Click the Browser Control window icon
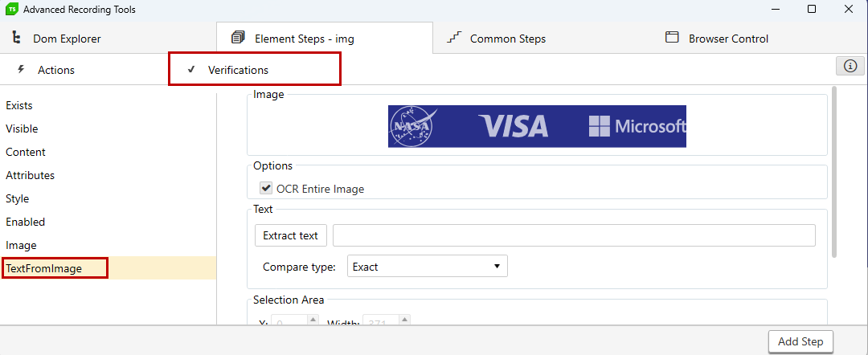This screenshot has width=868, height=355. click(x=672, y=38)
